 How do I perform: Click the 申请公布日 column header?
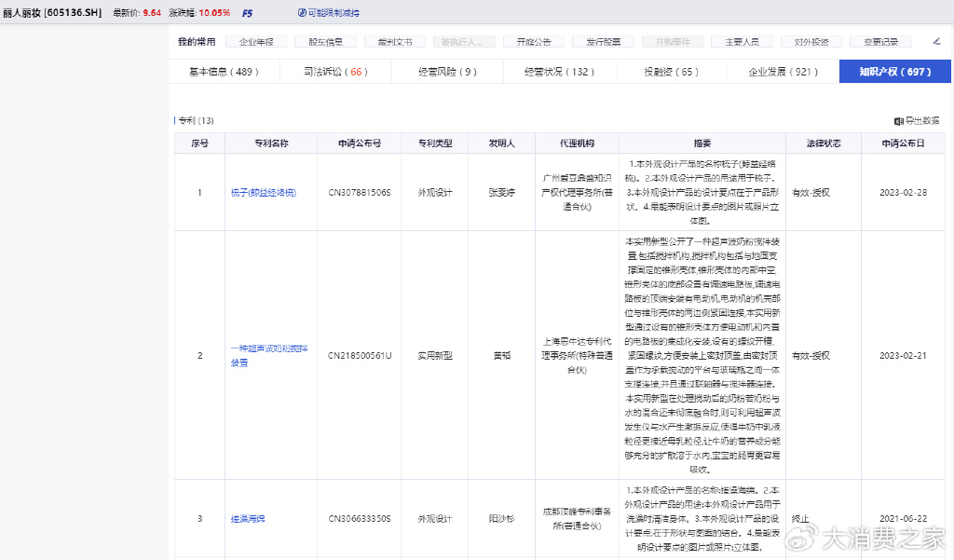coord(903,143)
